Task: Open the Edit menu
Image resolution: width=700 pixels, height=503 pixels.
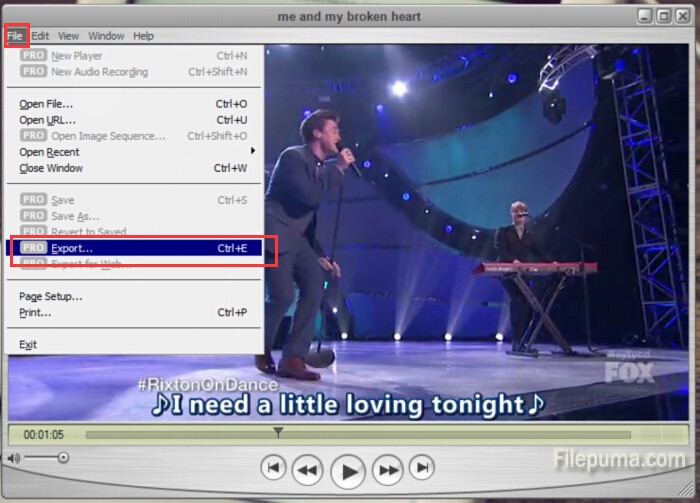Action: tap(40, 36)
